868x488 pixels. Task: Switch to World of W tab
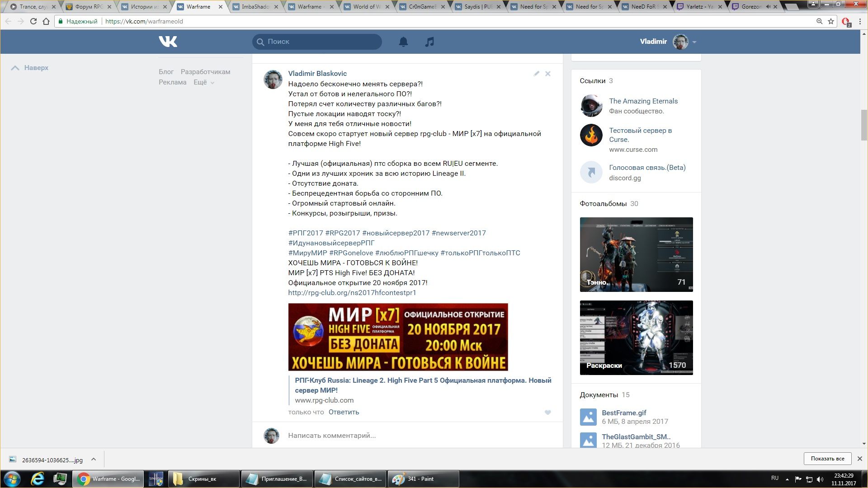tap(367, 7)
